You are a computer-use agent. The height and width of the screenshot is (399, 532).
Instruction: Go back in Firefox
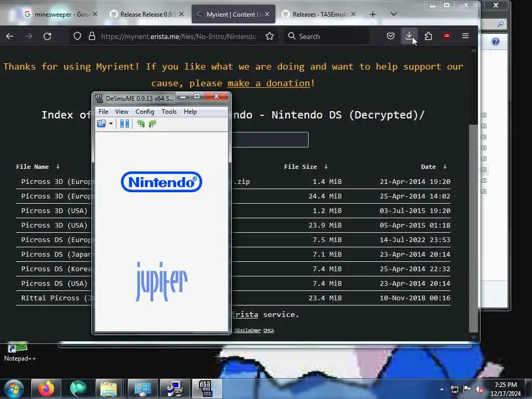pyautogui.click(x=10, y=36)
